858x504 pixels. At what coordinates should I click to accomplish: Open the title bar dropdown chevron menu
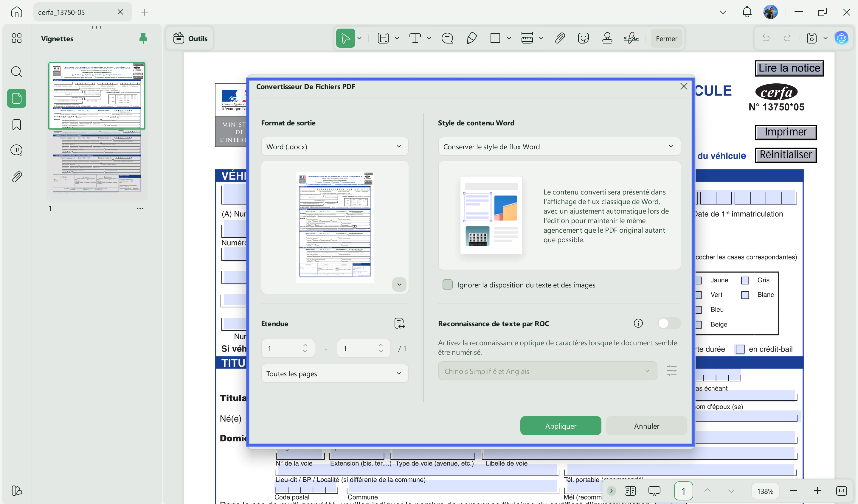coord(723,12)
